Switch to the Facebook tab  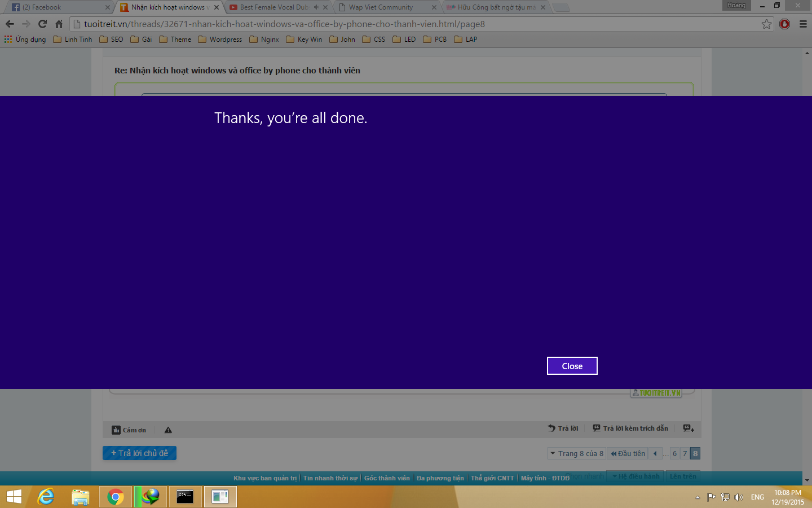pyautogui.click(x=59, y=7)
